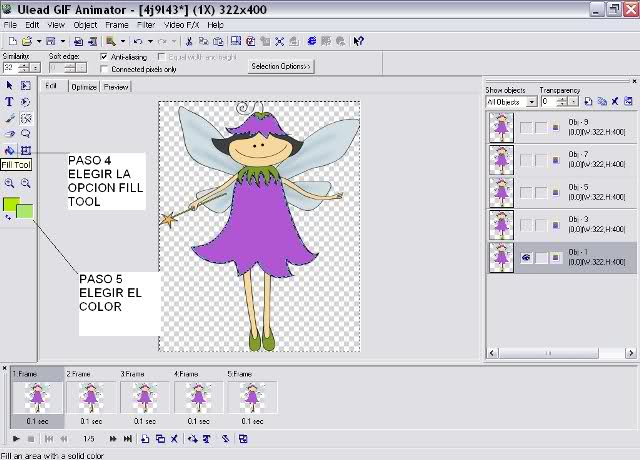This screenshot has height=460, width=640.
Task: Click the Zoom Out magnifier tool
Action: click(x=26, y=183)
